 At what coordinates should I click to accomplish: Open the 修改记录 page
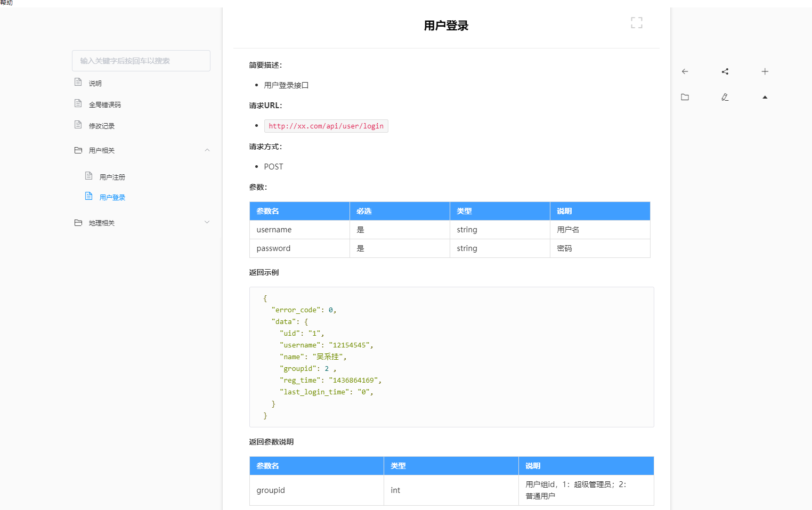point(102,126)
